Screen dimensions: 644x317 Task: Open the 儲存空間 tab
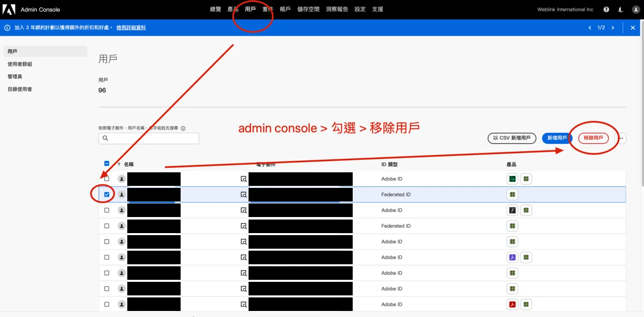coord(308,10)
